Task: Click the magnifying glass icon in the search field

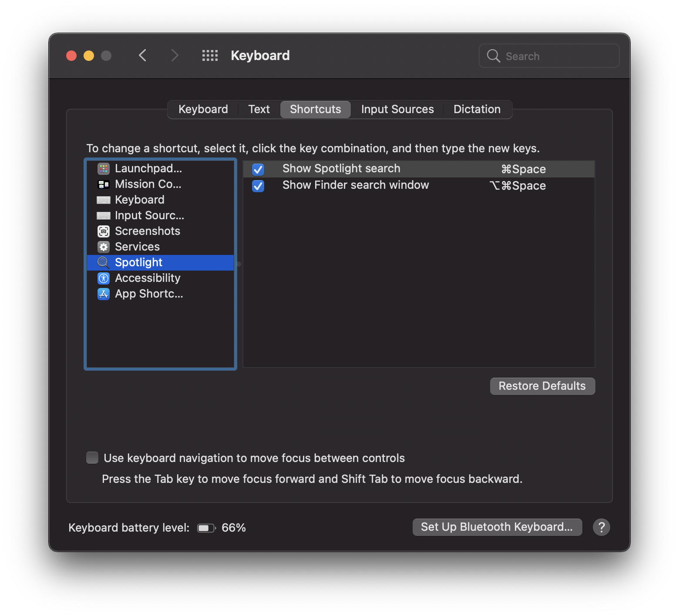Action: [x=493, y=56]
